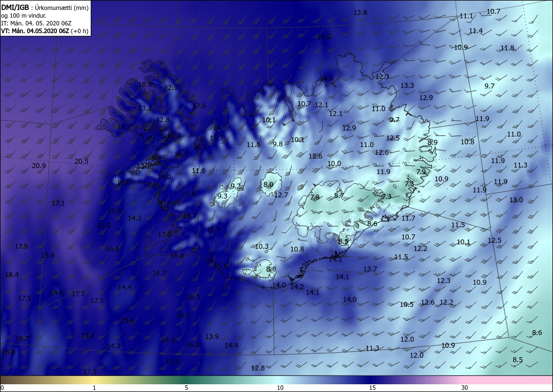
Task: Click the 14.6 value on the map
Action: click(56, 292)
